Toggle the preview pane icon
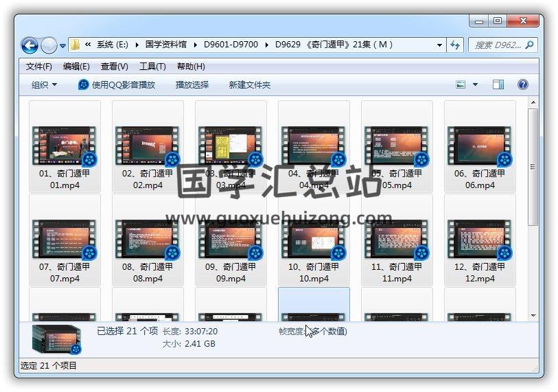The width and height of the screenshot is (558, 392). click(498, 84)
